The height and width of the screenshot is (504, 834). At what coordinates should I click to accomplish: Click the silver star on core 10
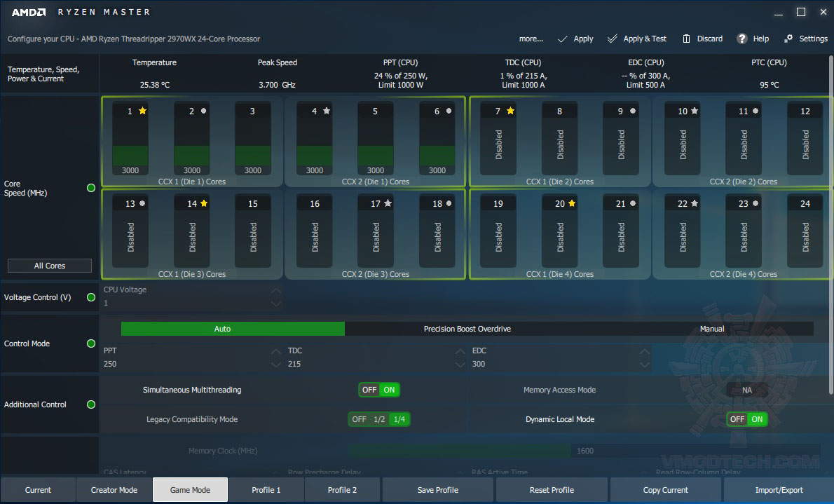(695, 111)
